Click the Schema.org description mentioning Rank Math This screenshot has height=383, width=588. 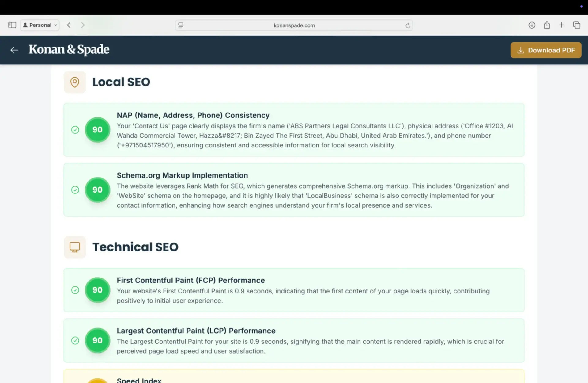click(313, 196)
